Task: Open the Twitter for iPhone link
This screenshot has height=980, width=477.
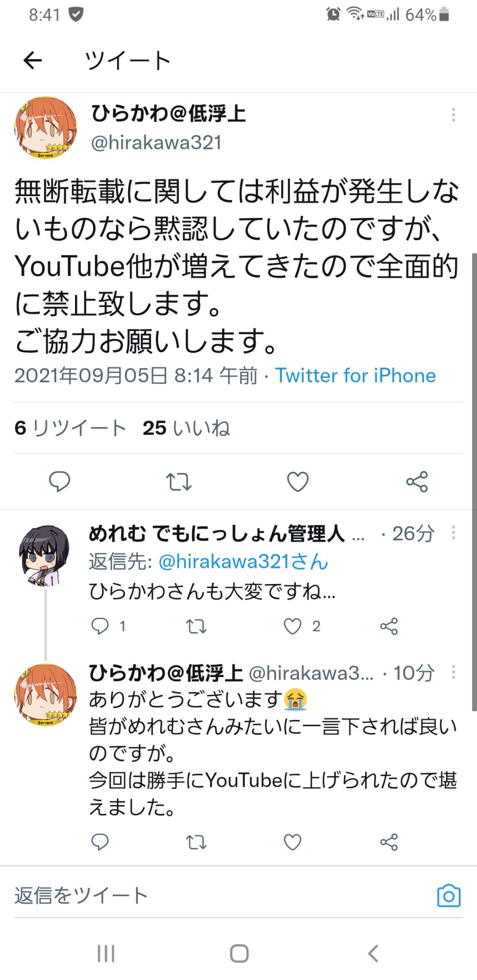Action: [355, 376]
